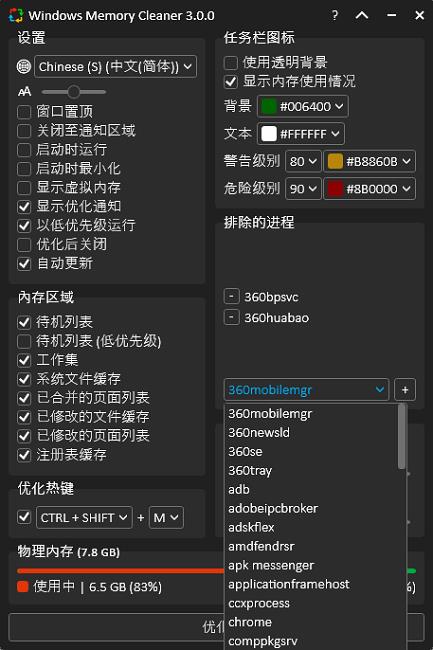Enable the 窗口置顶 checkbox
This screenshot has width=433, height=650.
24,112
